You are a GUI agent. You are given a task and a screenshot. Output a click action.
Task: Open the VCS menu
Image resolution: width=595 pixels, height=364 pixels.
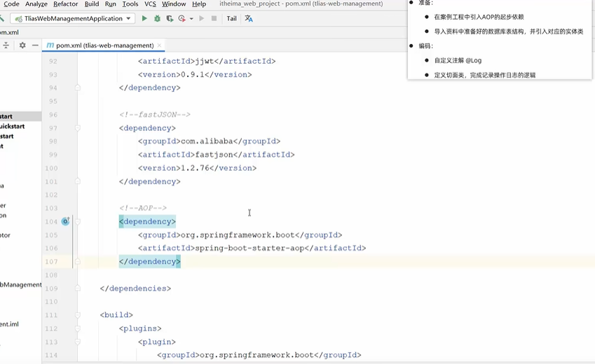tap(150, 3)
